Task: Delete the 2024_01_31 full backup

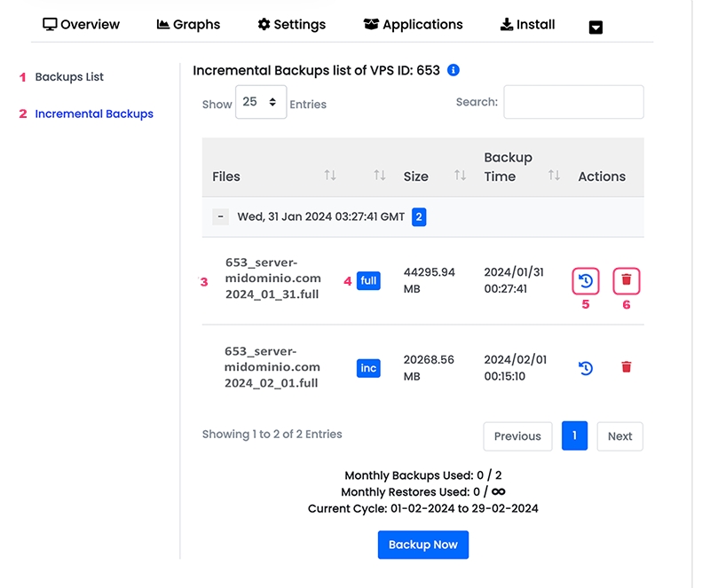Action: click(x=627, y=281)
